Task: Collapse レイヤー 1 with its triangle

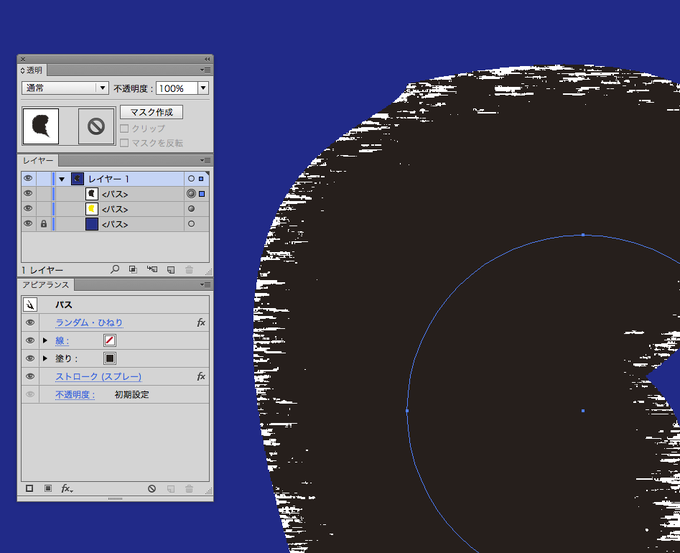Action: [62, 179]
